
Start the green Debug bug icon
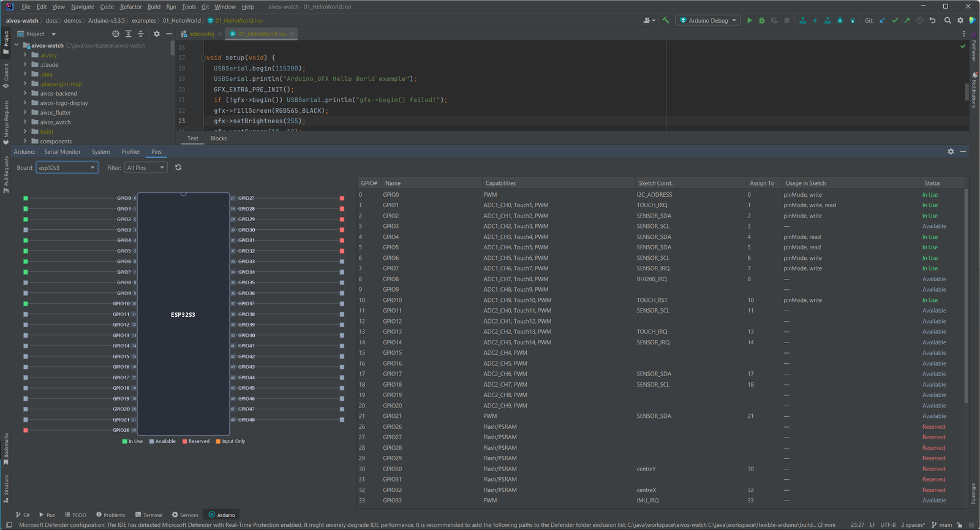click(762, 20)
